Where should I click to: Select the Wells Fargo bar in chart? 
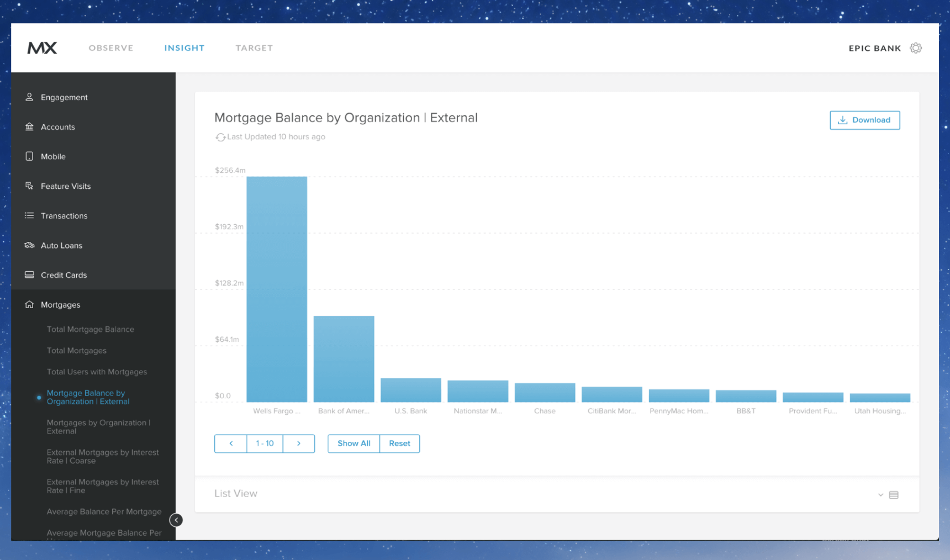click(x=277, y=289)
